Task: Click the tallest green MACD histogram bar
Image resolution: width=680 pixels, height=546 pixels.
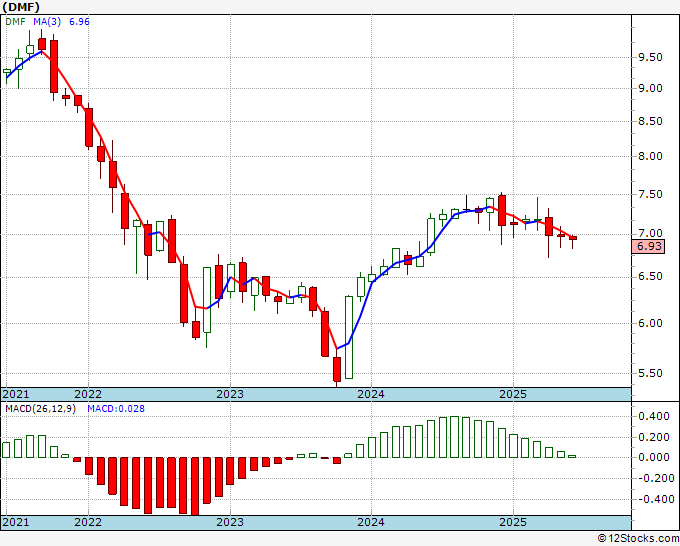Action: (x=454, y=437)
